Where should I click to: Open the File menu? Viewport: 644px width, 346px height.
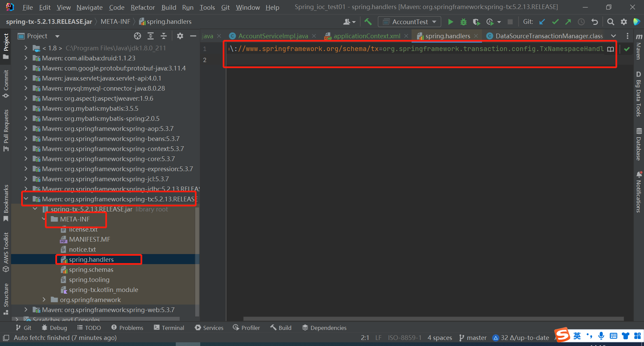(x=28, y=7)
